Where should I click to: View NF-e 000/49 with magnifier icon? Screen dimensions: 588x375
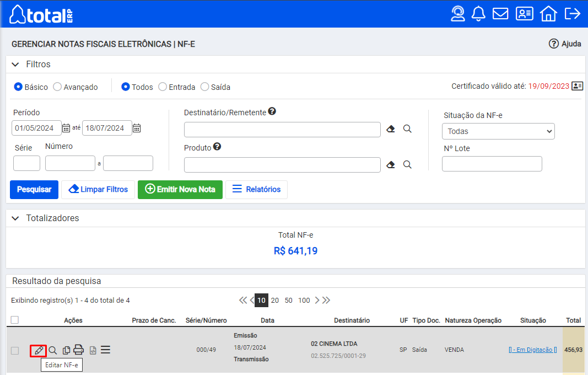53,350
